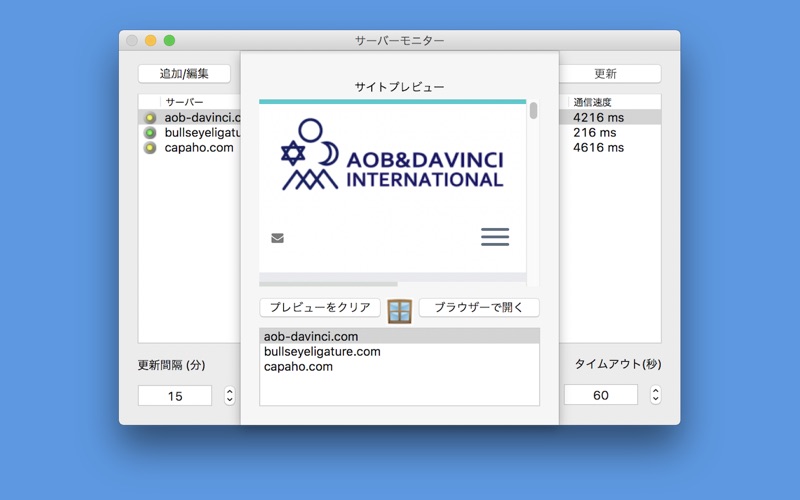Click the 追加/編集 button
This screenshot has height=500, width=800.
184,73
